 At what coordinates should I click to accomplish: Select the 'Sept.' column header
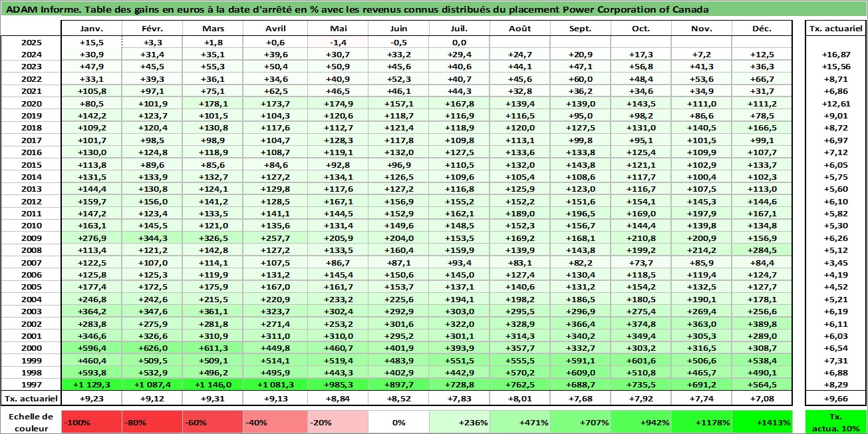(x=581, y=29)
